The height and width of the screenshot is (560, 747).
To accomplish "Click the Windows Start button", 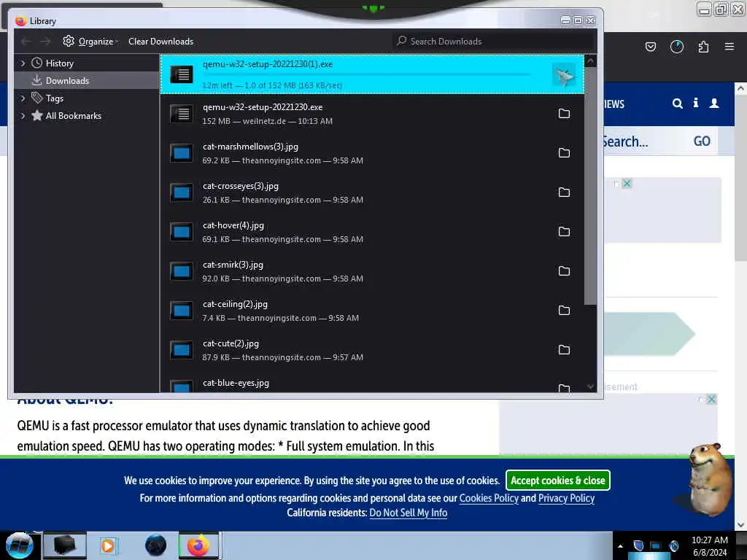I will click(x=19, y=545).
